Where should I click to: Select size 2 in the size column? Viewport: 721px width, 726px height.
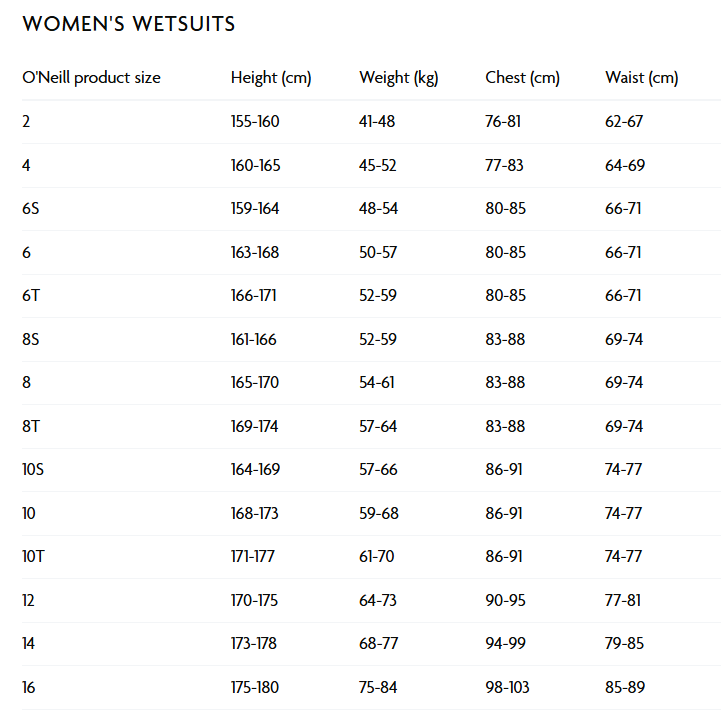tap(26, 122)
